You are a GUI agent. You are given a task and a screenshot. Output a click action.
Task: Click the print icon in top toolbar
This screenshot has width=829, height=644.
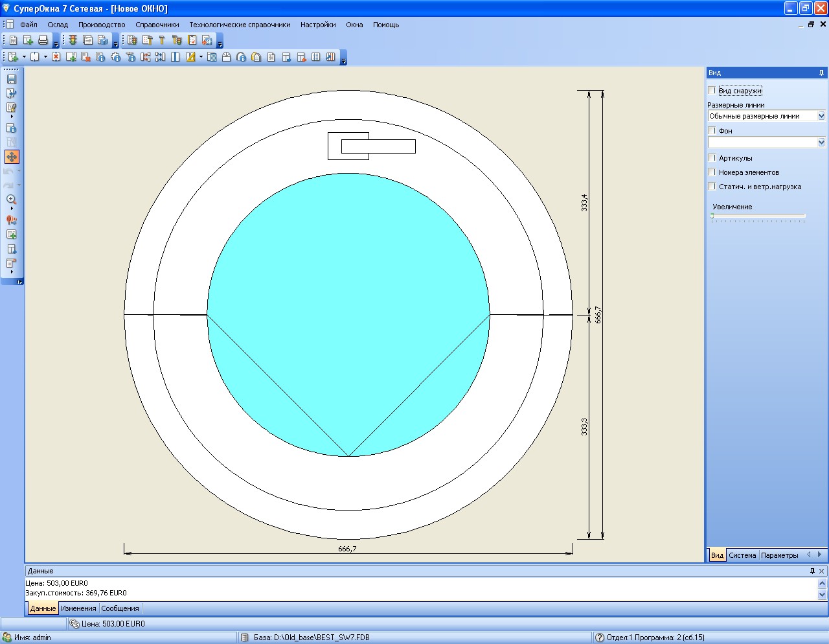pyautogui.click(x=43, y=40)
